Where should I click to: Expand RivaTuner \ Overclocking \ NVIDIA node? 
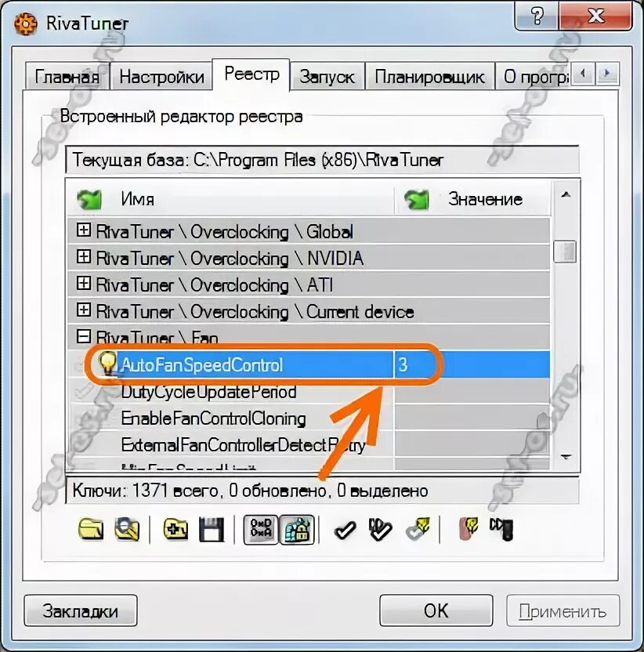84,256
